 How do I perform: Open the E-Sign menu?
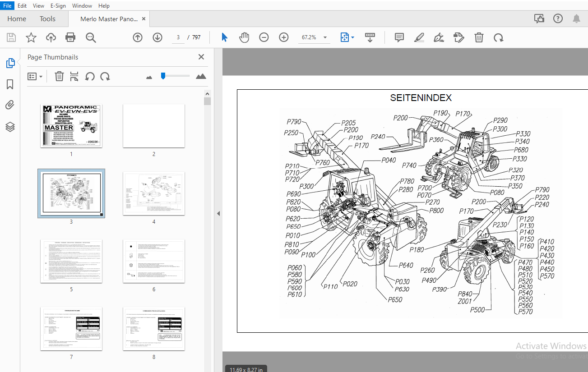point(58,5)
